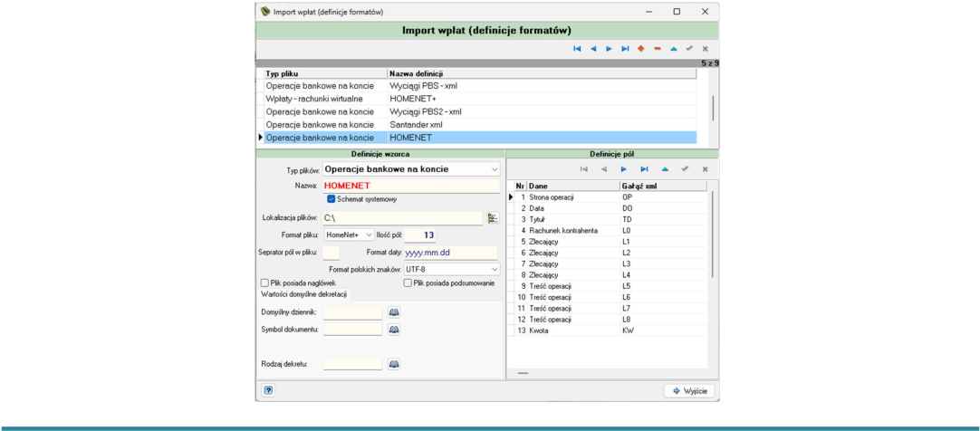This screenshot has height=431, width=980.
Task: Enable Plik posiada podsumowanie checkbox
Action: (x=408, y=283)
